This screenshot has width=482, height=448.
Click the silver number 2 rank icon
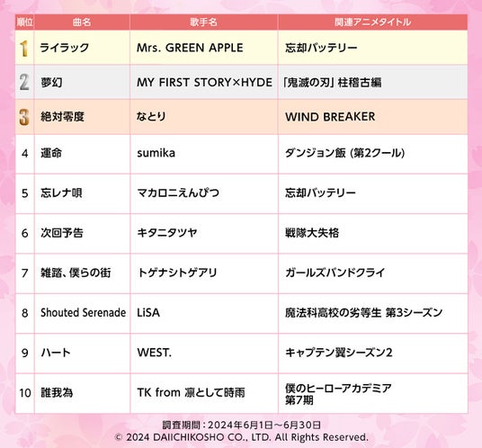pos(24,82)
